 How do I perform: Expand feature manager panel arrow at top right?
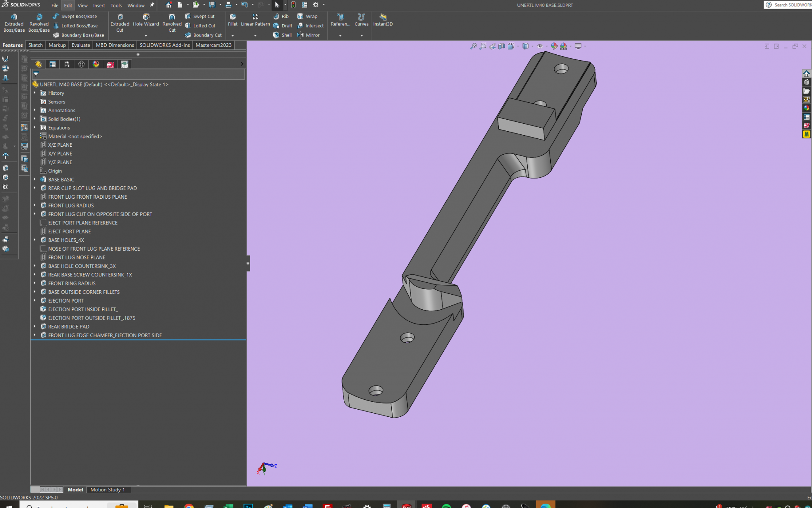pos(242,64)
